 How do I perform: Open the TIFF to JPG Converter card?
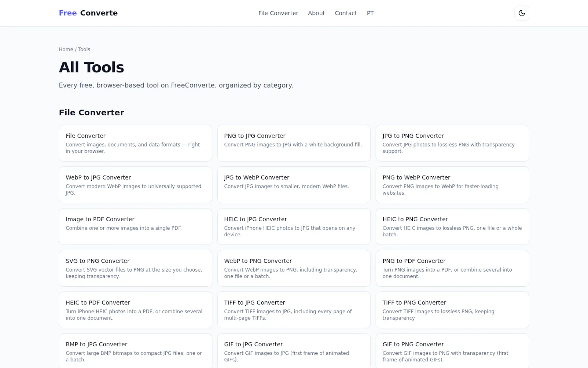(x=294, y=310)
